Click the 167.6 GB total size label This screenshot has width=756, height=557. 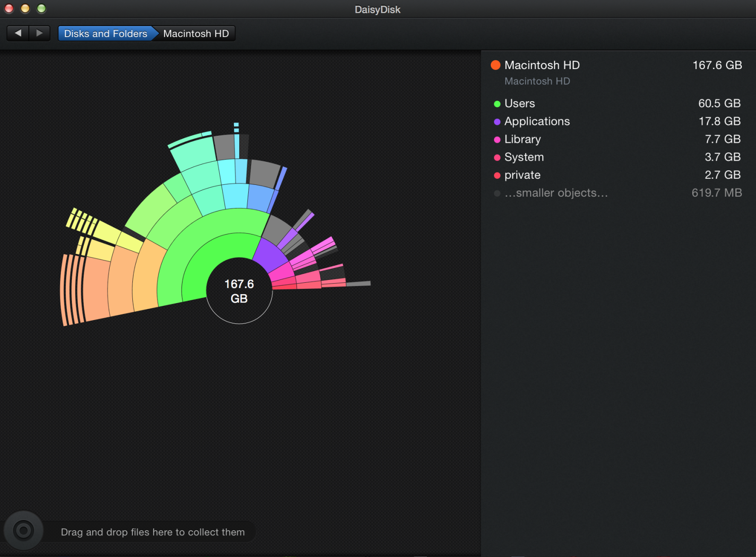pyautogui.click(x=717, y=65)
